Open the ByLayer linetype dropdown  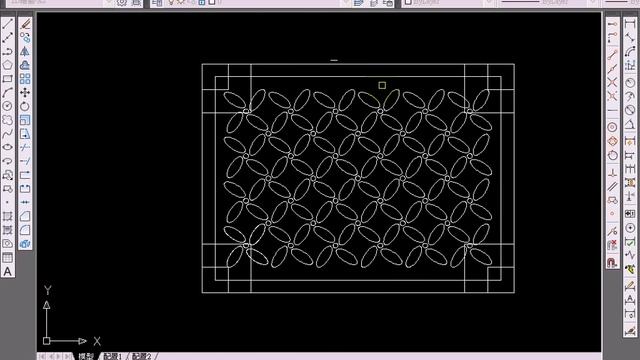tap(548, 3)
